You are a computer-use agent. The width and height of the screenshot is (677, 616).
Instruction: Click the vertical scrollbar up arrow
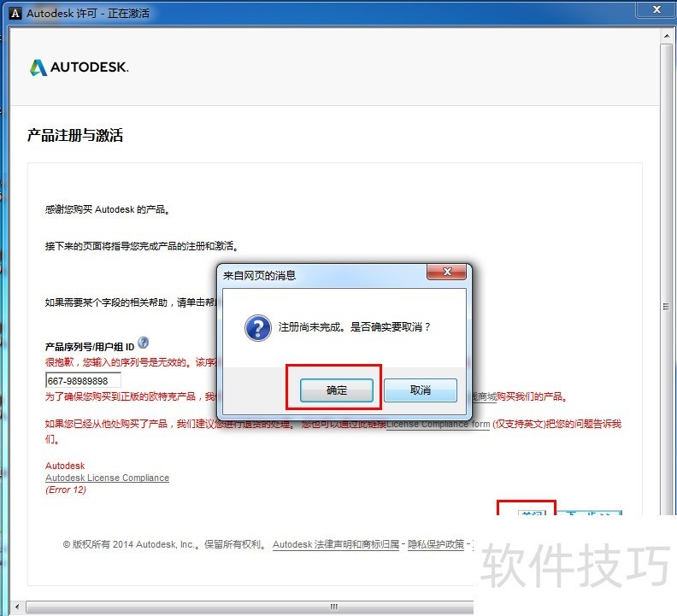point(667,36)
